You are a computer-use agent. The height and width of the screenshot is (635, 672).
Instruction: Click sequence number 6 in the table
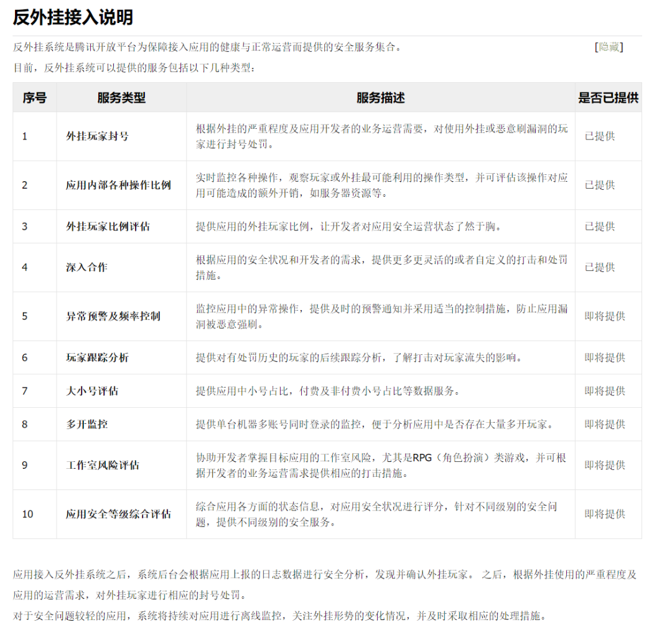point(25,357)
